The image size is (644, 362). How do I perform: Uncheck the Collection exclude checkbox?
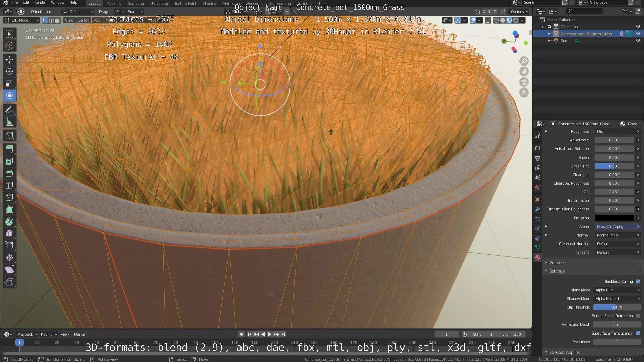(549, 27)
